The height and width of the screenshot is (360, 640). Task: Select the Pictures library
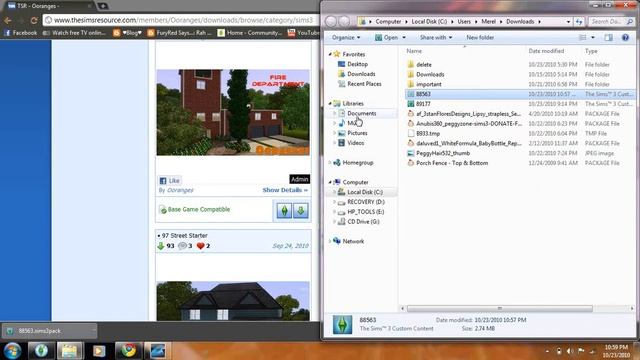(x=357, y=133)
